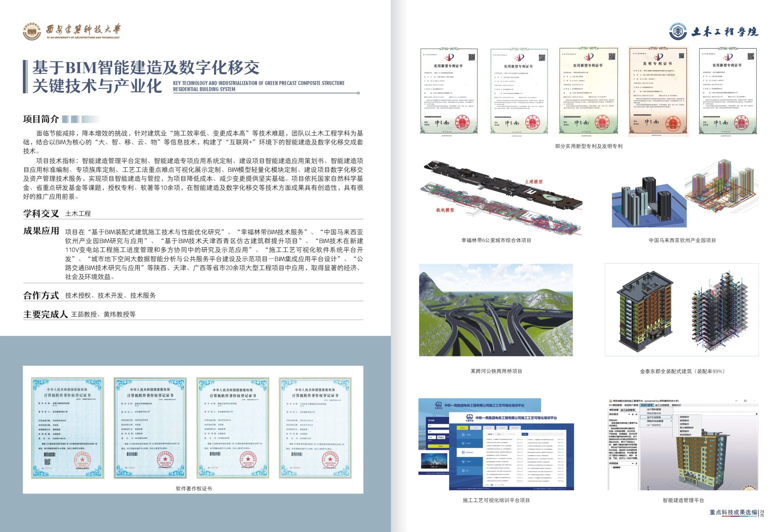Click the username field in login form

coord(438,426)
